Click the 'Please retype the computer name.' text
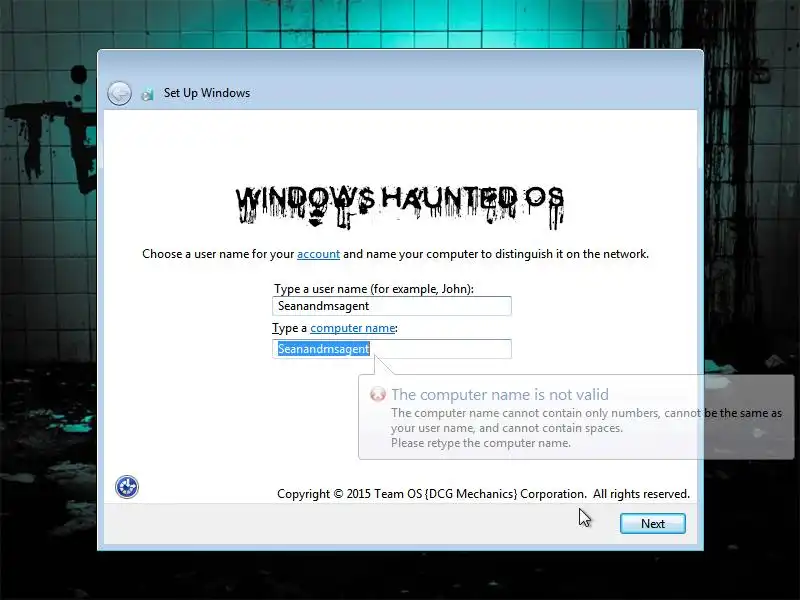This screenshot has width=800, height=600. pos(481,443)
